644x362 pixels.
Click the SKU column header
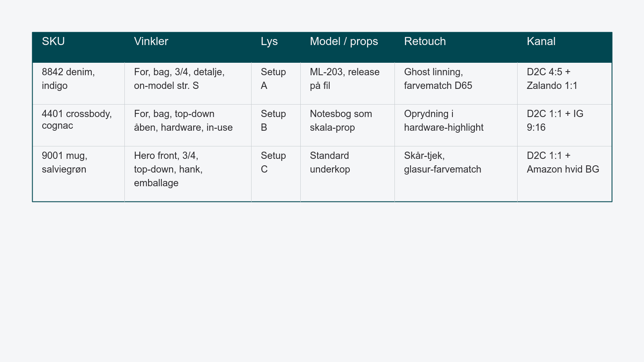78,47
